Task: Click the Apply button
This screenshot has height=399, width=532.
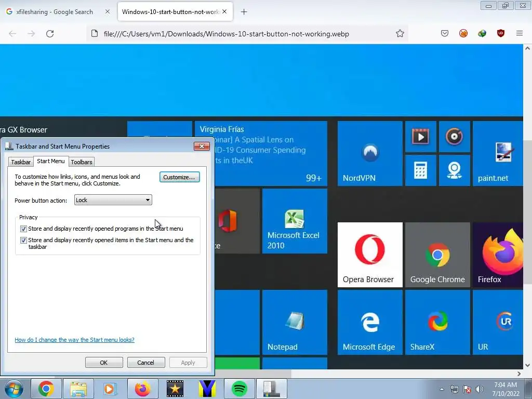Action: [x=188, y=362]
